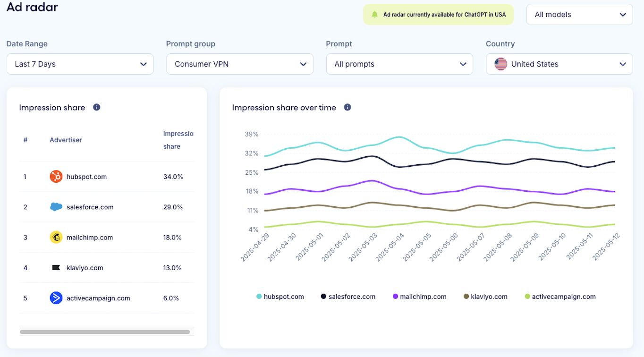644x357 pixels.
Task: Expand the Country dropdown showing United States
Action: pyautogui.click(x=559, y=64)
